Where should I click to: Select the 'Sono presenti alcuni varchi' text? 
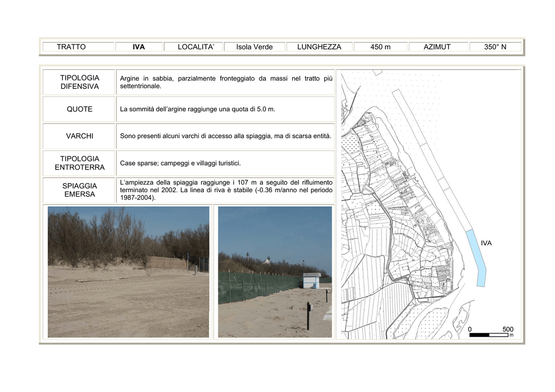click(x=225, y=136)
